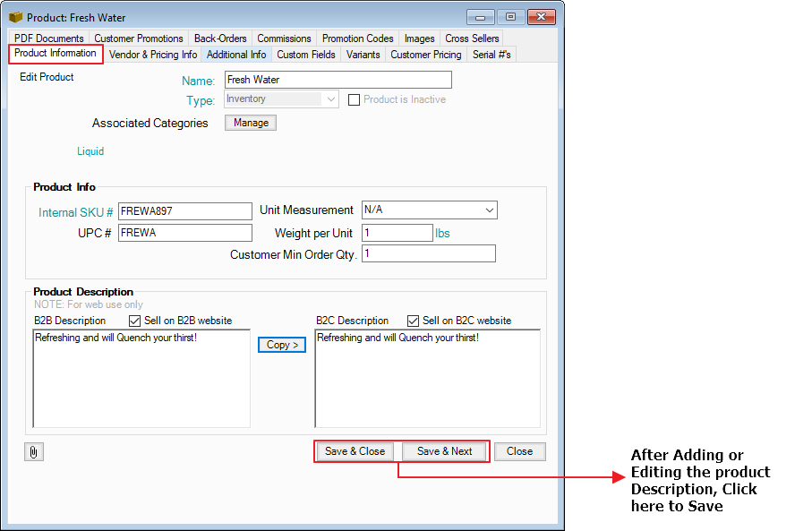The width and height of the screenshot is (812, 531).
Task: Open the Images tab
Action: pos(419,39)
